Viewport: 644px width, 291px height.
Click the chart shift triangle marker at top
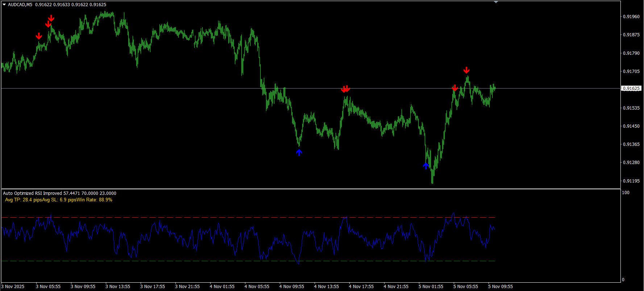pyautogui.click(x=496, y=2)
